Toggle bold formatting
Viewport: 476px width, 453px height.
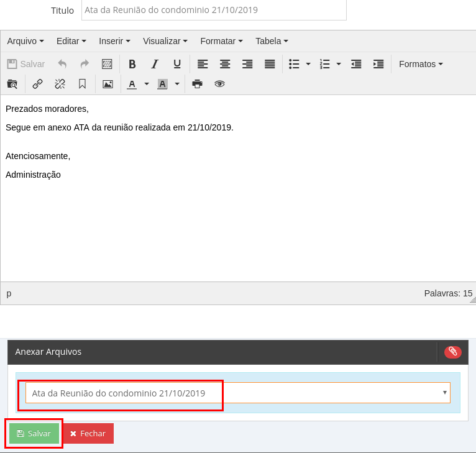point(132,64)
